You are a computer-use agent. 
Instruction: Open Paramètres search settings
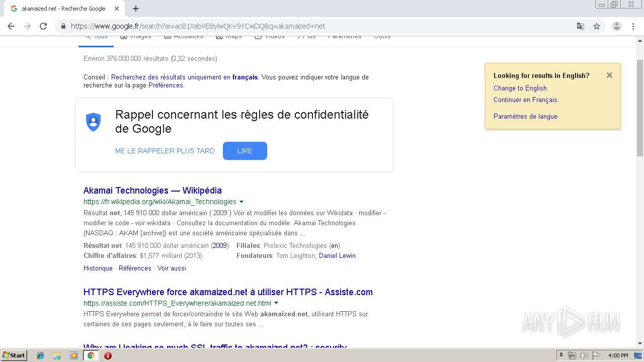coord(345,37)
